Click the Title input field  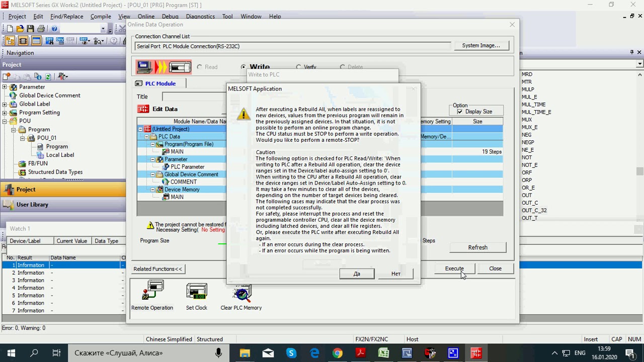point(194,97)
